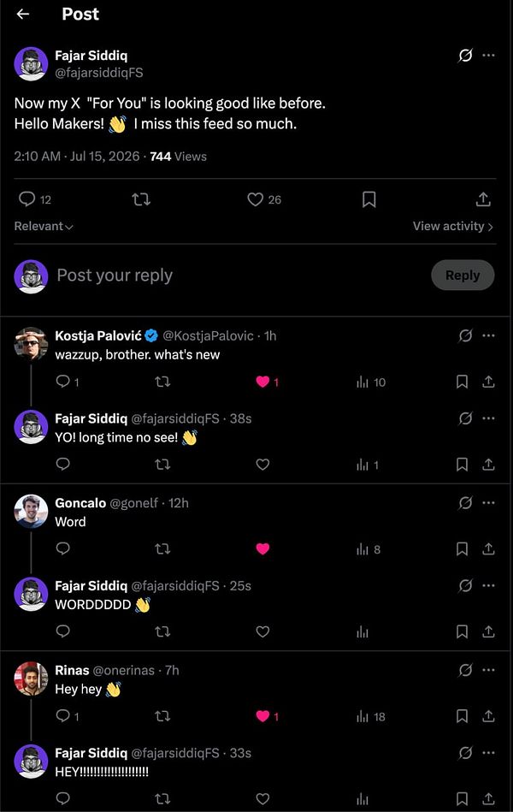Repost Goncalo's "Word" reply
The height and width of the screenshot is (812, 513).
[x=162, y=549]
